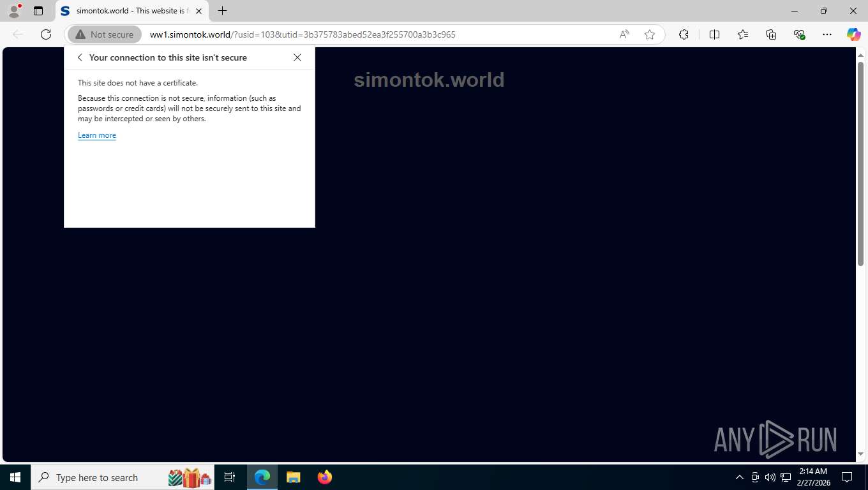Open the notification center icon
The height and width of the screenshot is (490, 868).
pos(847,477)
